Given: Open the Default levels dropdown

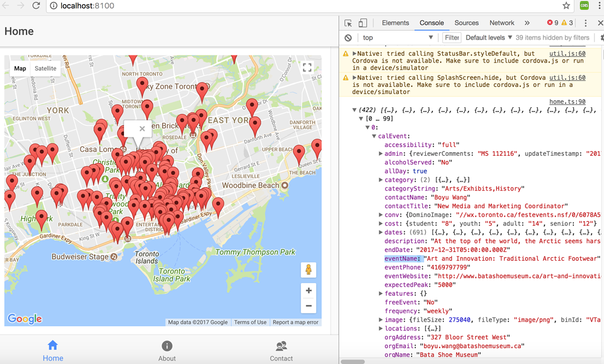Looking at the screenshot, I should [x=488, y=38].
